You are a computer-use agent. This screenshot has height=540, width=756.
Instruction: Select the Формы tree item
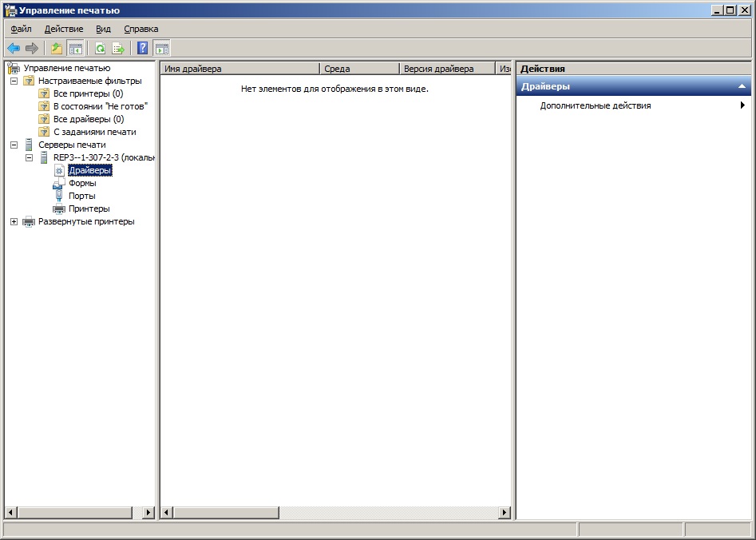point(82,183)
